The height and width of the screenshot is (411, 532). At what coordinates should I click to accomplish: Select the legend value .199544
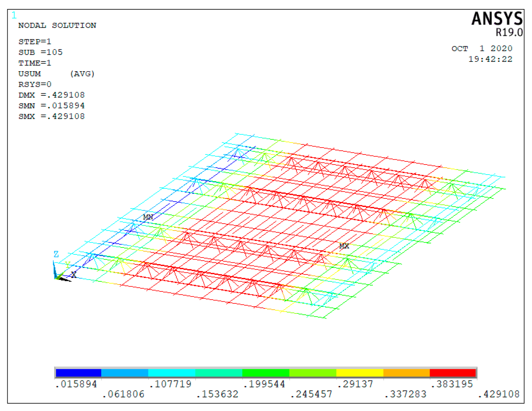coord(264,384)
